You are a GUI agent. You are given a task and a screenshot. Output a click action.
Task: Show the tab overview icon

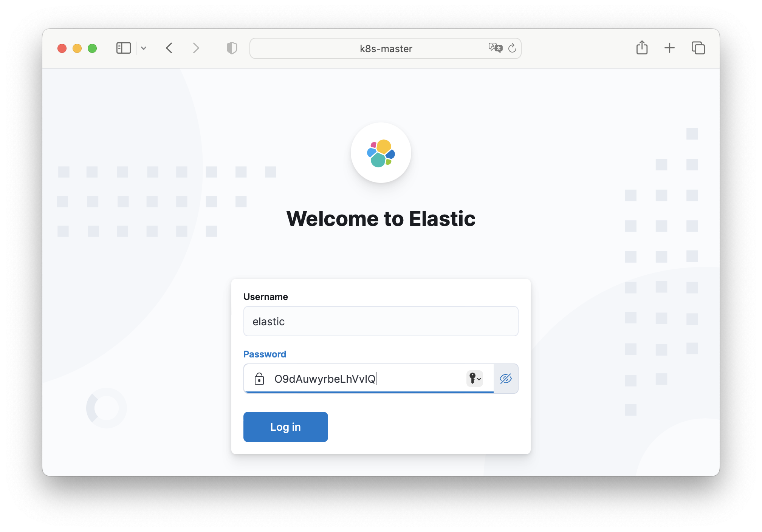click(x=698, y=48)
